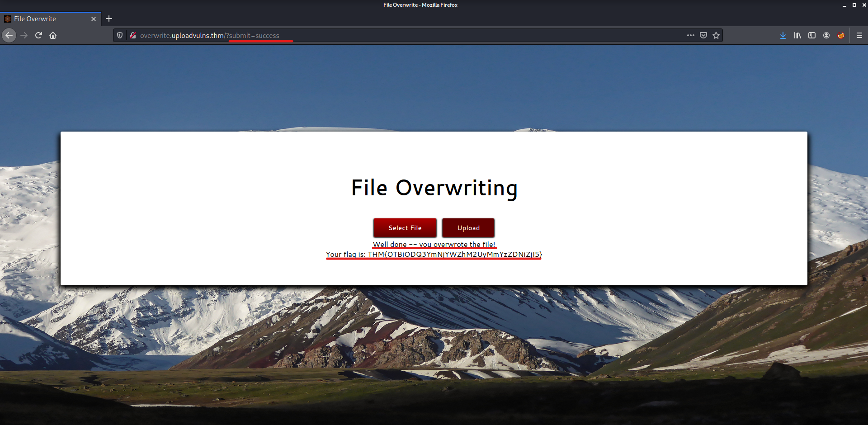Click the extension icon in toolbar
The image size is (868, 425).
841,35
